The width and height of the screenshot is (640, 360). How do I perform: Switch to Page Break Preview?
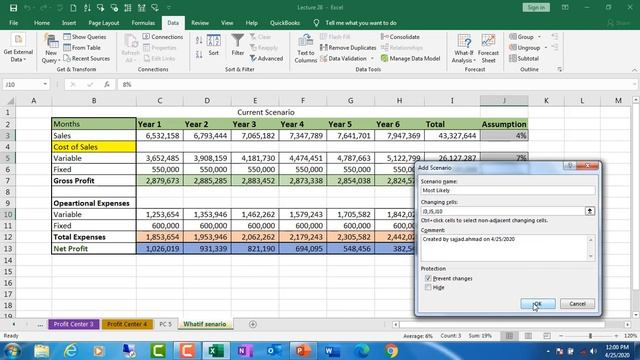547,336
